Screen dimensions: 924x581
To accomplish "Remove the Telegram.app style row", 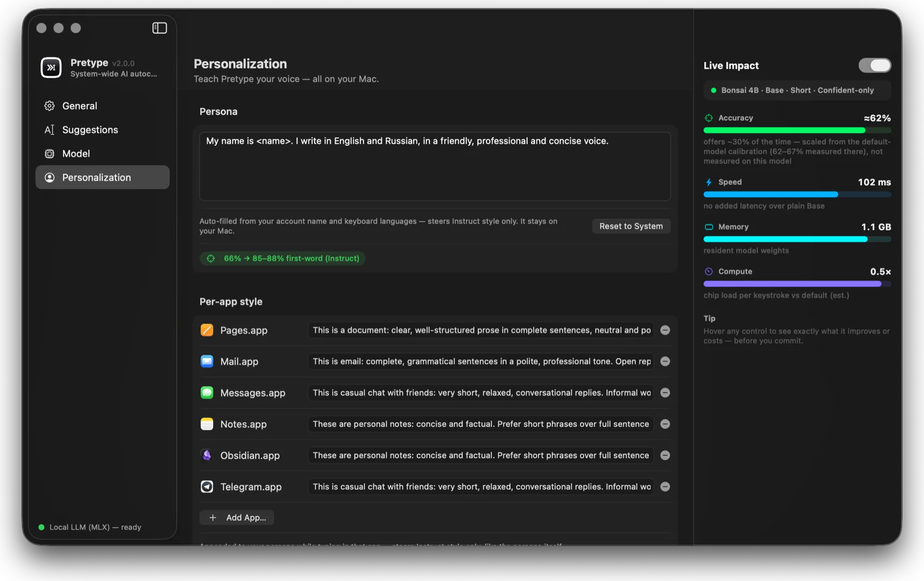I will point(665,487).
